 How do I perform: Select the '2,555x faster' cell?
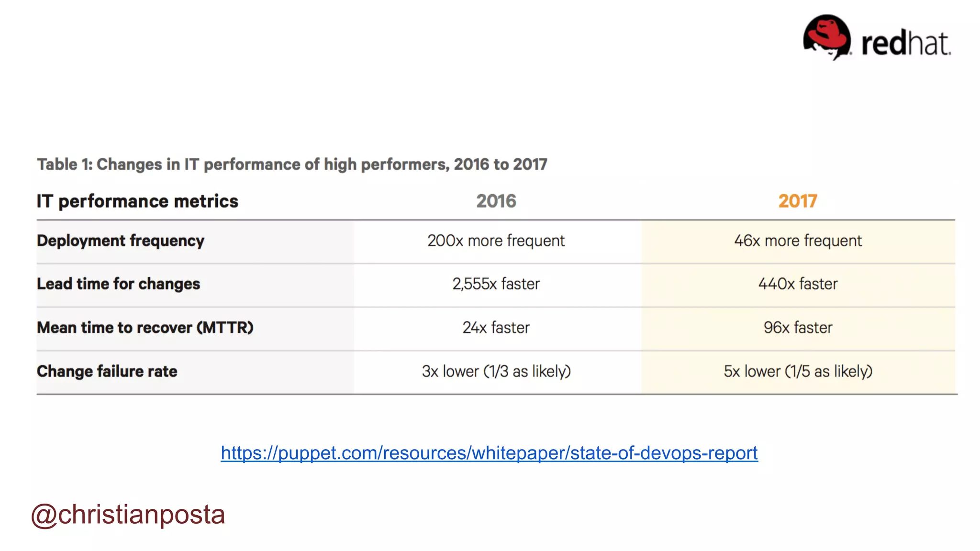coord(496,284)
